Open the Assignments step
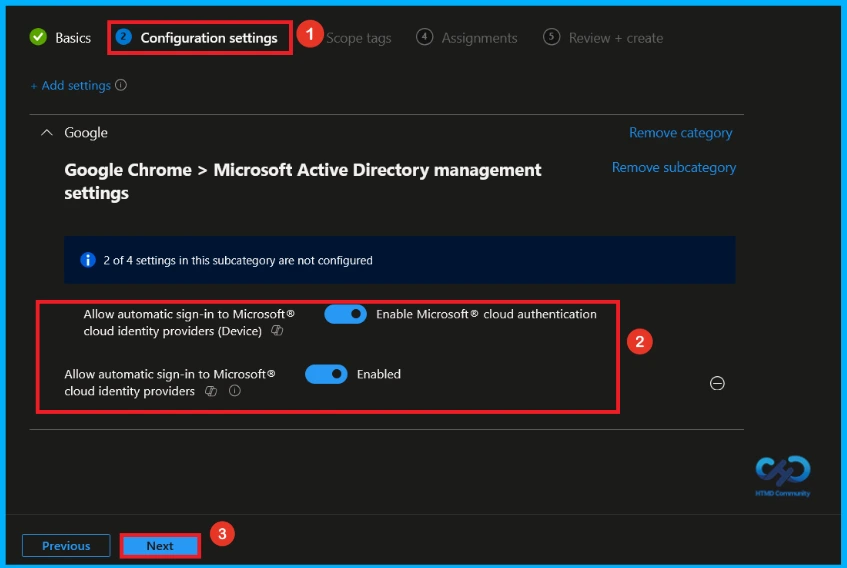 479,38
